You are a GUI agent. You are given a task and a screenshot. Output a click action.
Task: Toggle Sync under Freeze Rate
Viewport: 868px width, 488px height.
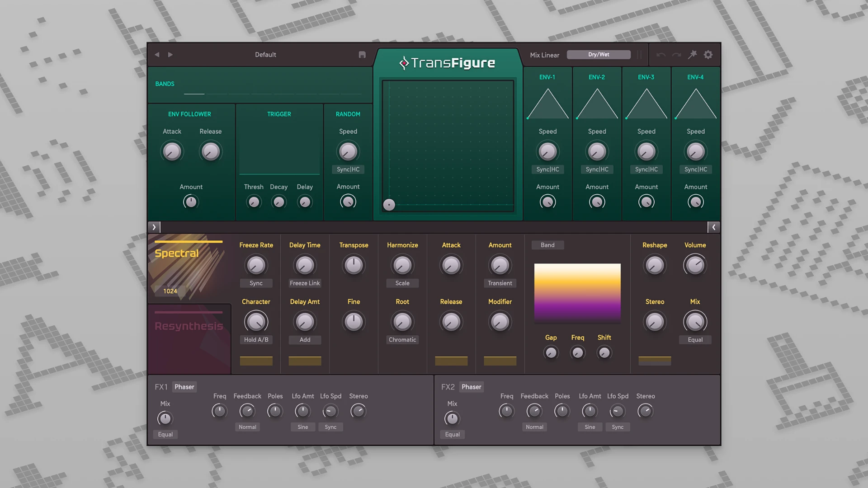pos(256,283)
